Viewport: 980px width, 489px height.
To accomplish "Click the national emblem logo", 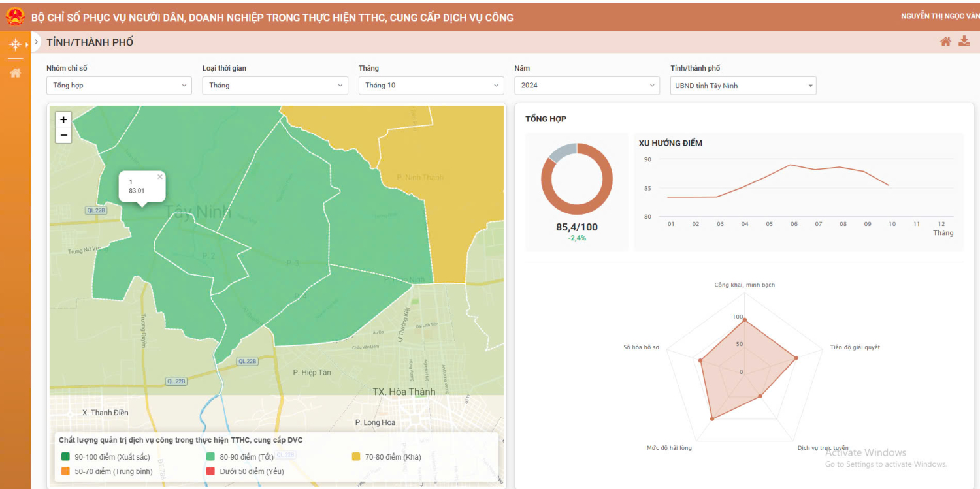I will (x=15, y=16).
